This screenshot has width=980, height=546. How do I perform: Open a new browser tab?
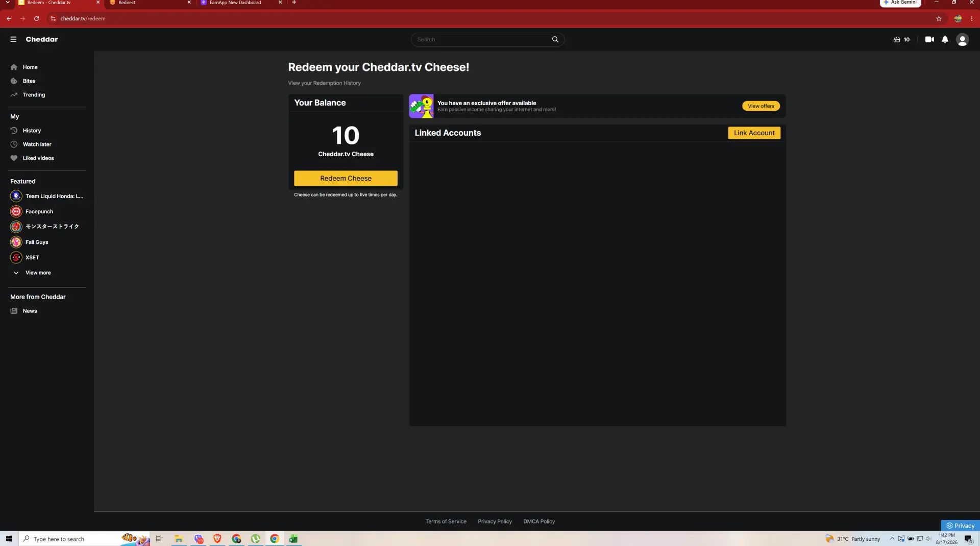pyautogui.click(x=294, y=3)
